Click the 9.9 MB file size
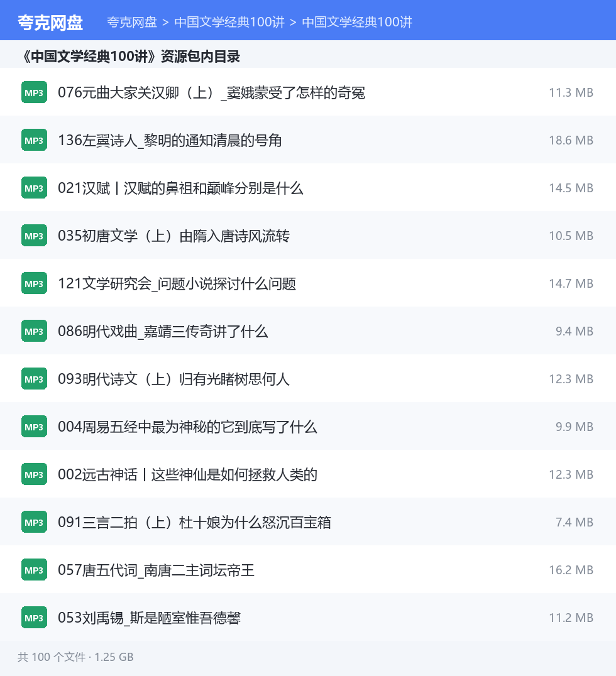The height and width of the screenshot is (676, 616). click(x=575, y=427)
